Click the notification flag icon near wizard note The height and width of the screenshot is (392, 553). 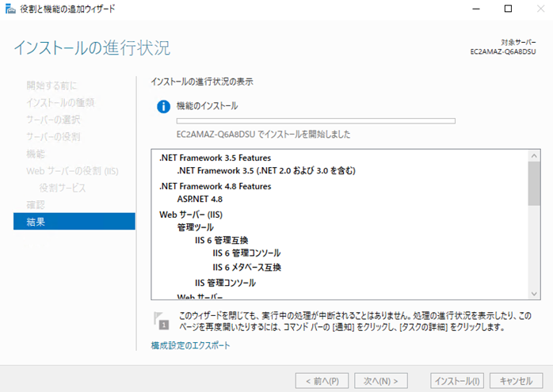[162, 321]
